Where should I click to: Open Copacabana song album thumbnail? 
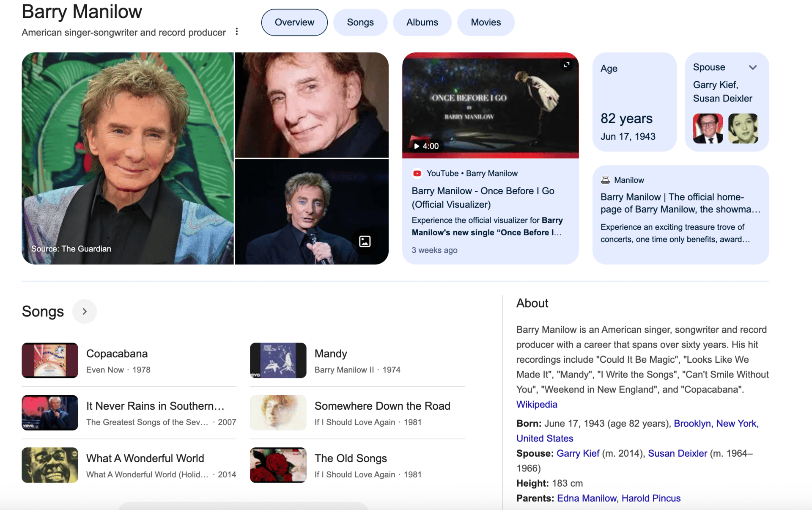(x=50, y=360)
